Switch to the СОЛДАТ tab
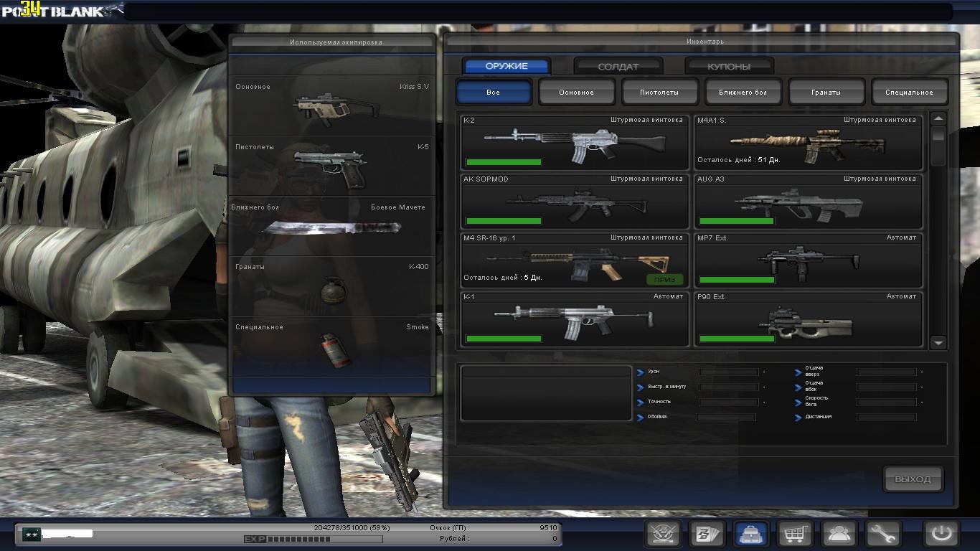 tap(618, 66)
